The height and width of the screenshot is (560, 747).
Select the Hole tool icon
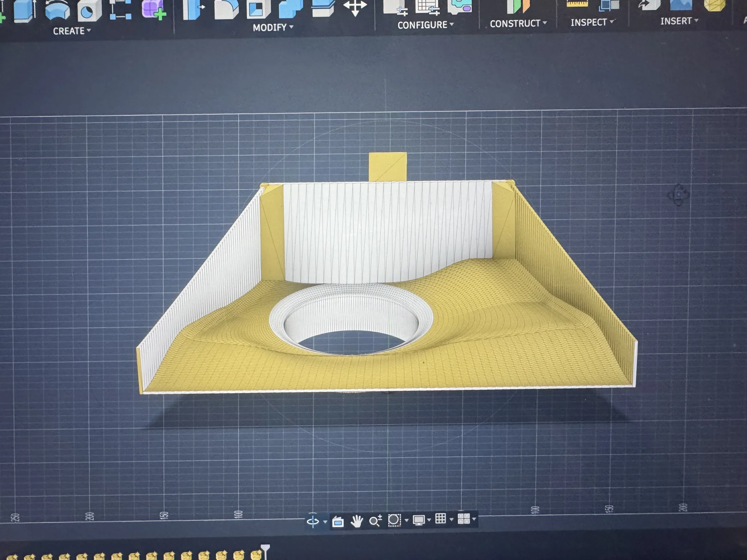click(89, 10)
